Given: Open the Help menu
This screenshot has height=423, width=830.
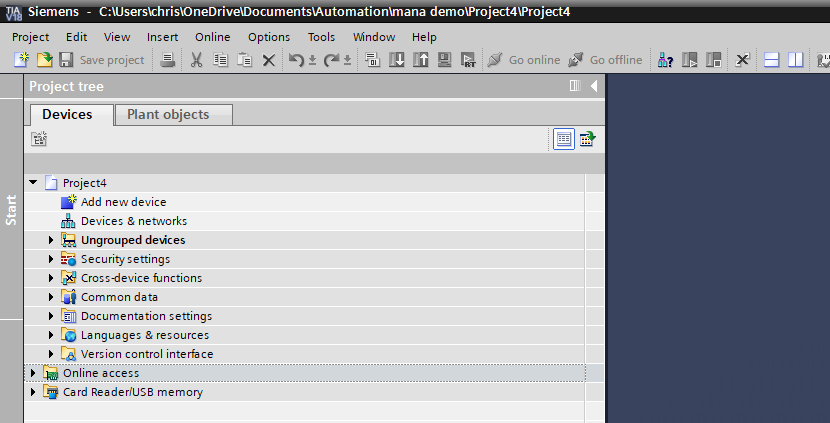Looking at the screenshot, I should tap(424, 37).
